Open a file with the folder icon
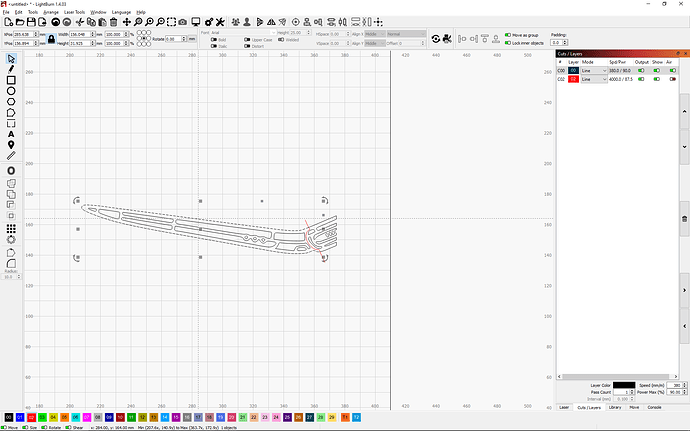The width and height of the screenshot is (690, 431). coord(20,22)
